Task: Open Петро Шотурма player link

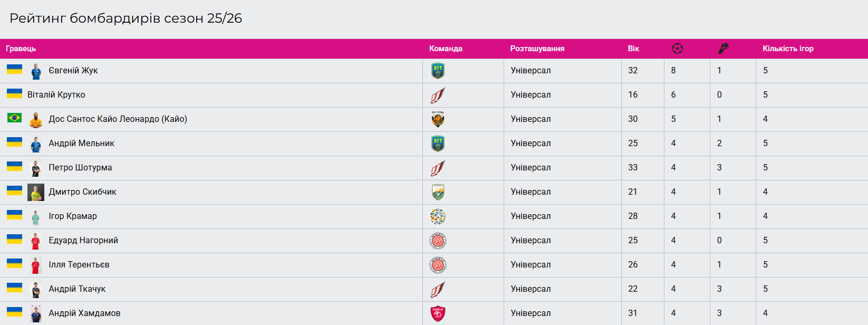Action: tap(80, 168)
